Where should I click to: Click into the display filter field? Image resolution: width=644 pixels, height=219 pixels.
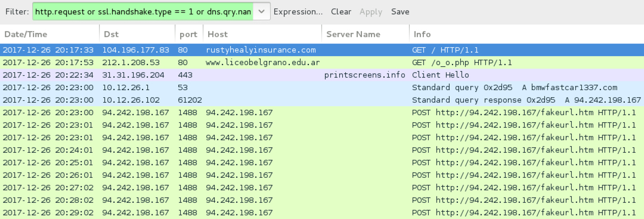(143, 11)
